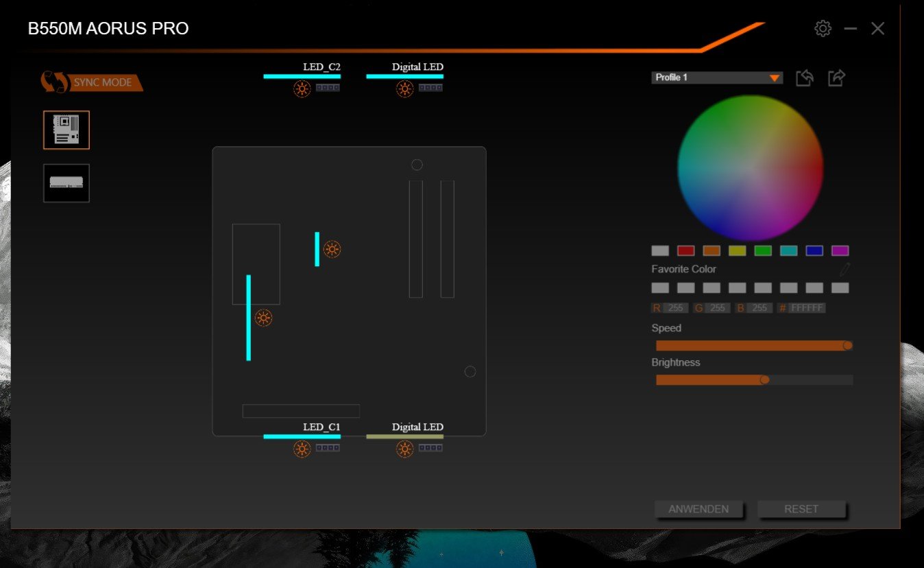Select the first Favorite Color slot
The image size is (924, 568).
click(660, 288)
